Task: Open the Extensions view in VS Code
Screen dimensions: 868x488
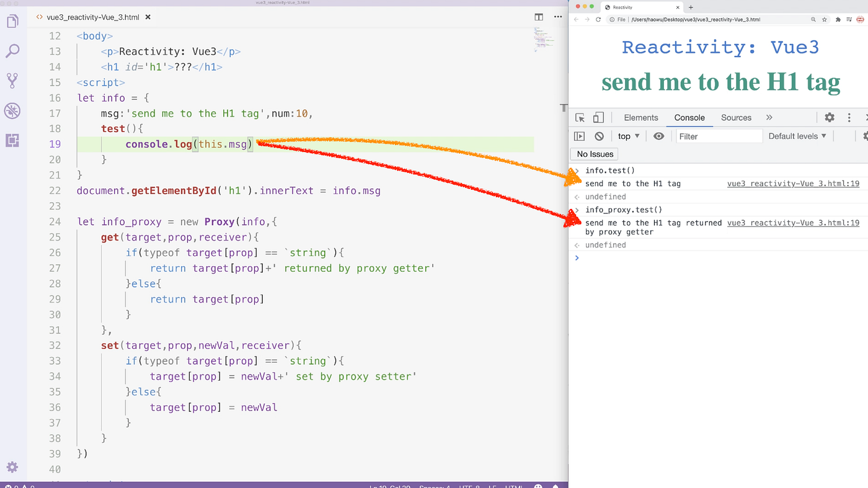Action: click(x=12, y=140)
